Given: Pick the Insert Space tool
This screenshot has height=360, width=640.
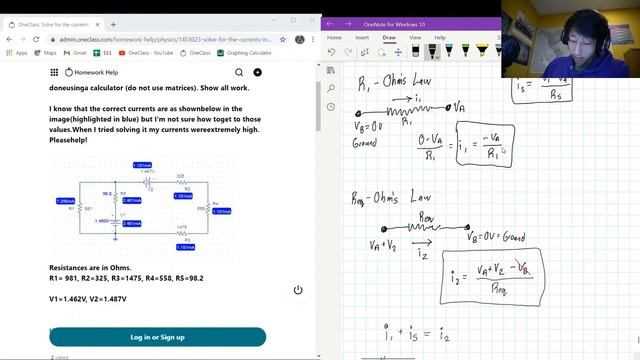Looking at the screenshot, I should (398, 52).
